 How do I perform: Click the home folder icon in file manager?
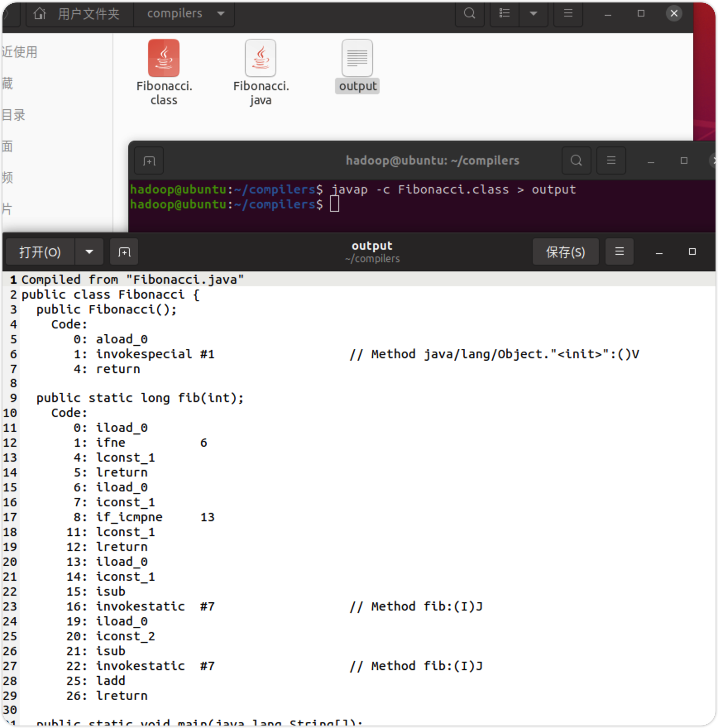(x=40, y=14)
